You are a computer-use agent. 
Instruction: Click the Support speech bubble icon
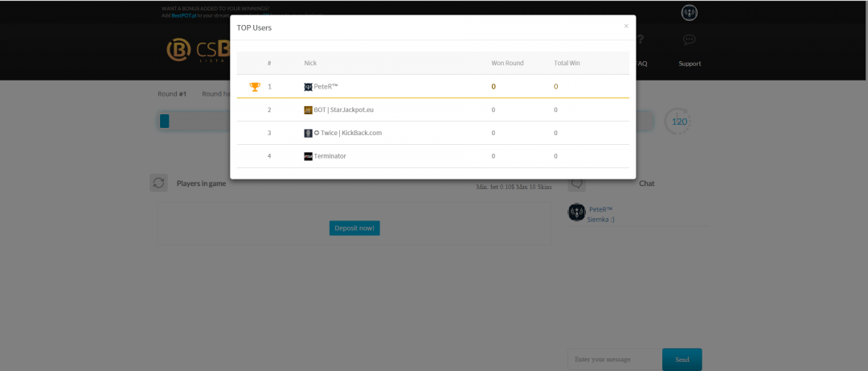click(690, 39)
